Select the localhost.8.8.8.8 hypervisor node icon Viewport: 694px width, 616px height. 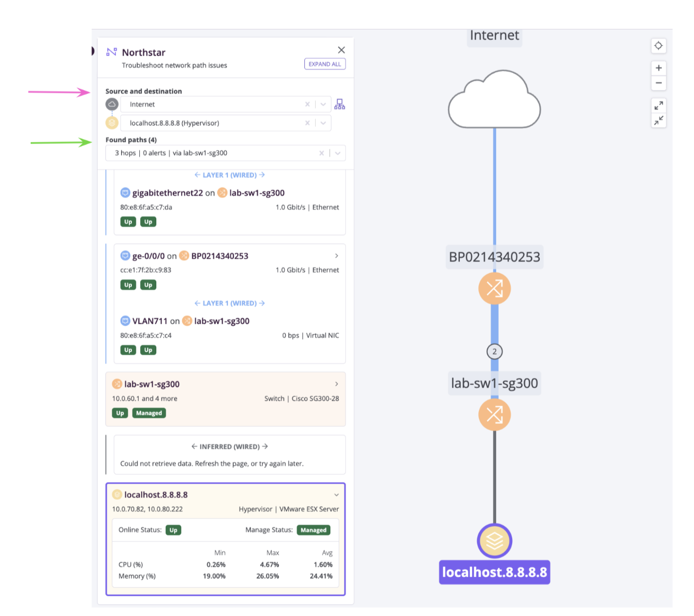(x=494, y=541)
